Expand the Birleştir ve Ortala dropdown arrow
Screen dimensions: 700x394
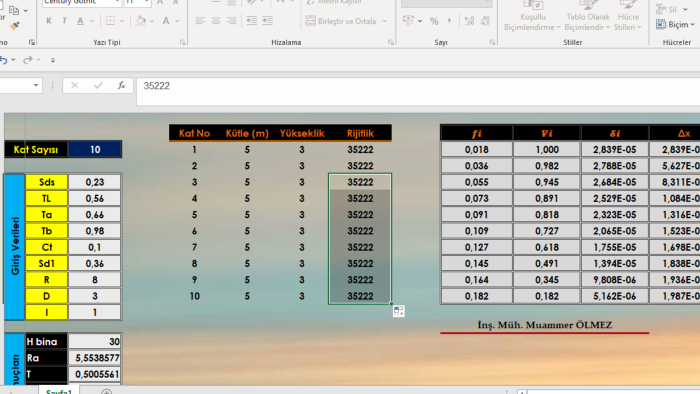tap(385, 21)
